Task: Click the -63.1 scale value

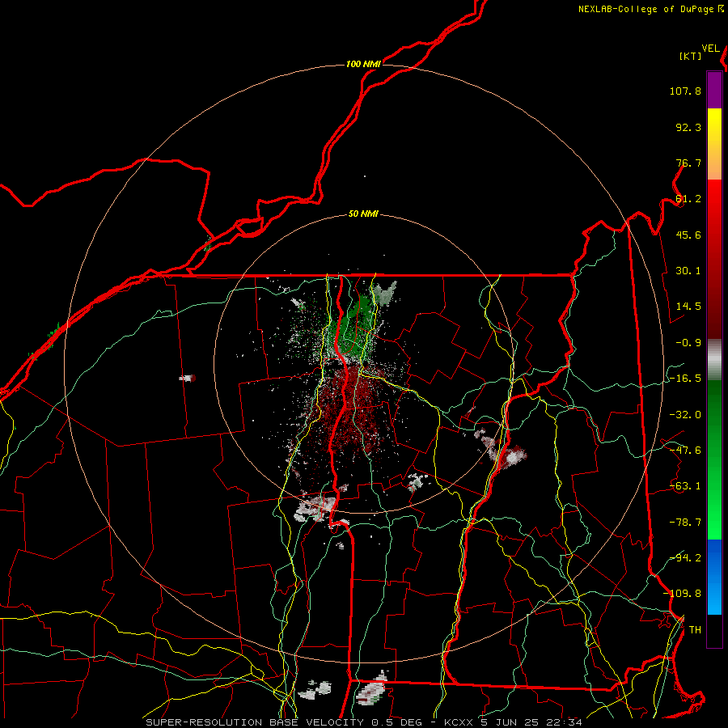Action: coord(685,486)
